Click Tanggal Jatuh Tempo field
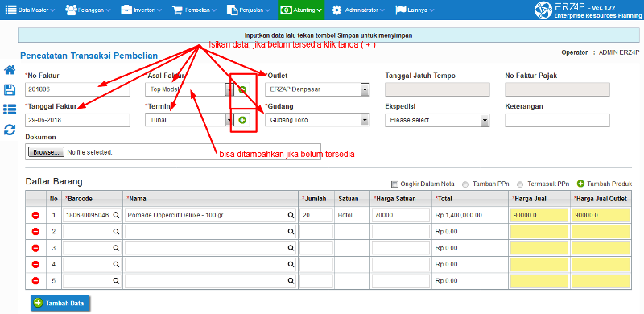Image resolution: width=644 pixels, height=314 pixels. (x=437, y=89)
